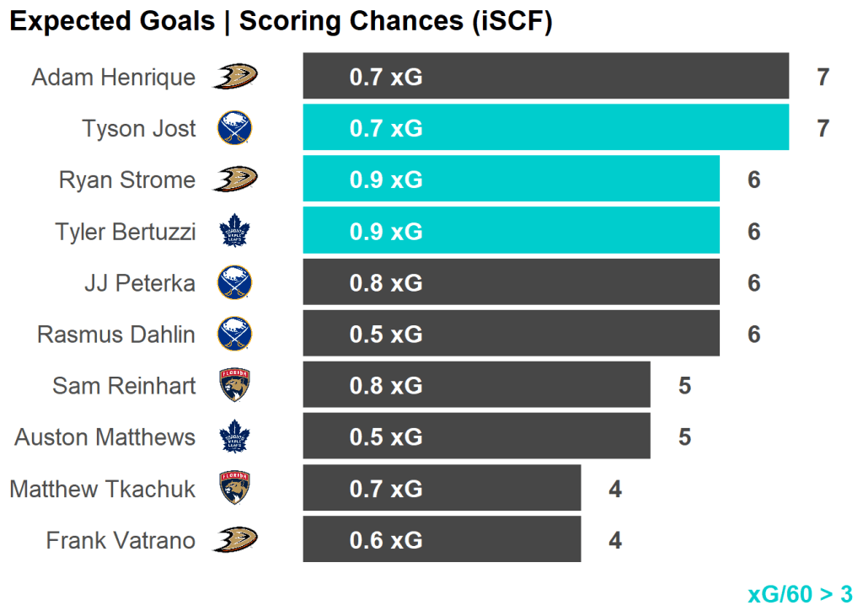
Task: Click the Maple Leafs logo beside Tyler Bertuzzi
Action: [234, 232]
